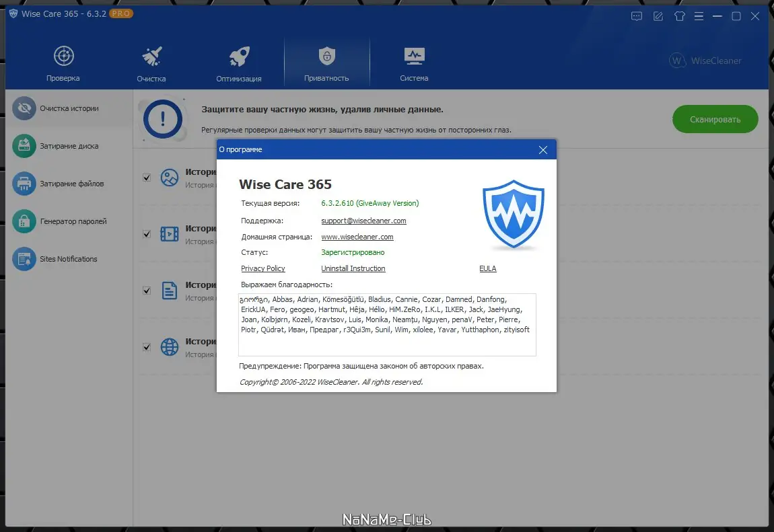The width and height of the screenshot is (774, 532).
Task: Click version text 6.3.2.610 (GiveAway Version)
Action: [x=370, y=203]
